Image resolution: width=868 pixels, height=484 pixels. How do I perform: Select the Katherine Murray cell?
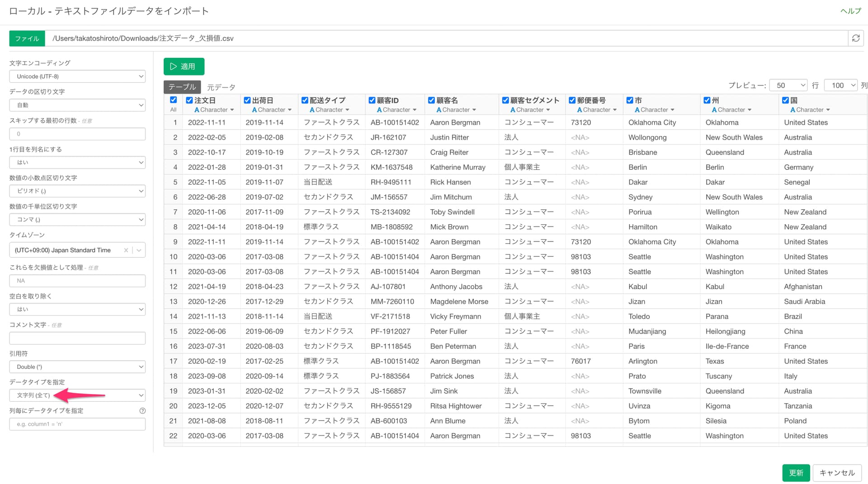[462, 167]
